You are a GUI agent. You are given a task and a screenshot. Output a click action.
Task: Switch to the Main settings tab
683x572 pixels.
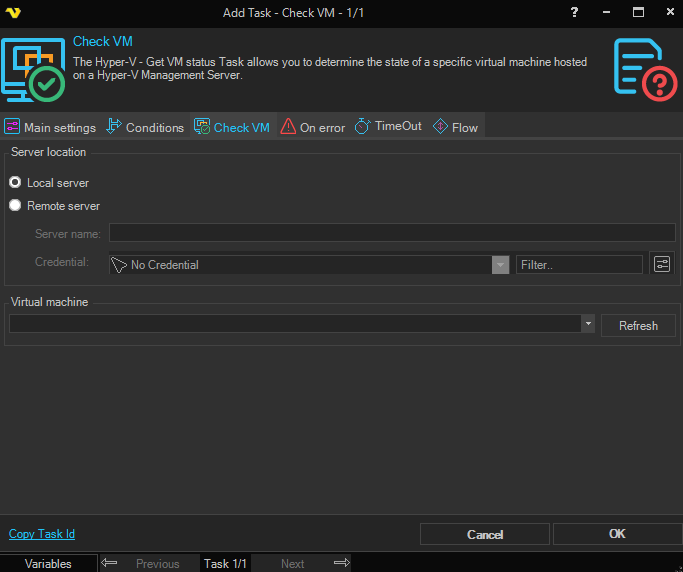point(51,127)
